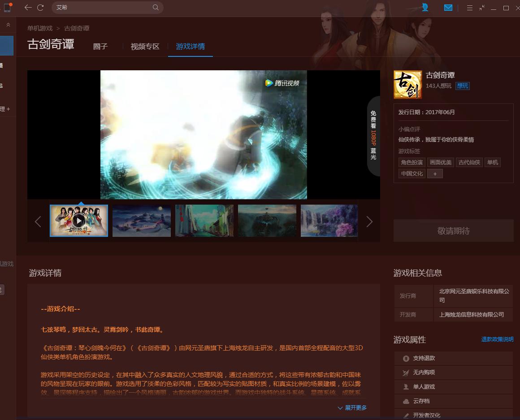Click the 支持退款 refund icon

[407, 358]
